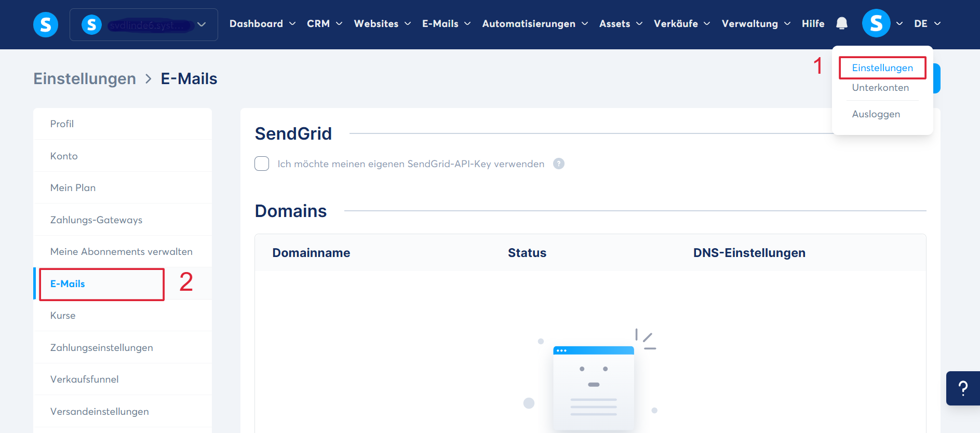980x433 pixels.
Task: Open the Konto settings section
Action: 123,156
